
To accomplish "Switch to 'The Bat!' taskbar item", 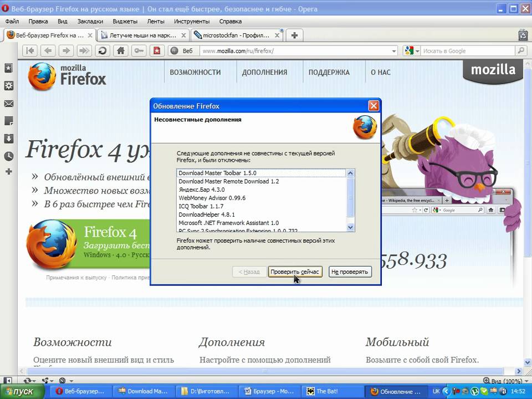I will click(332, 392).
